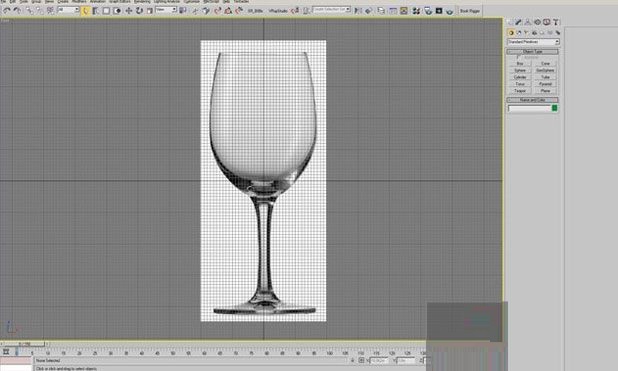Switch to the Display panel tab
The height and width of the screenshot is (371, 618).
(546, 22)
